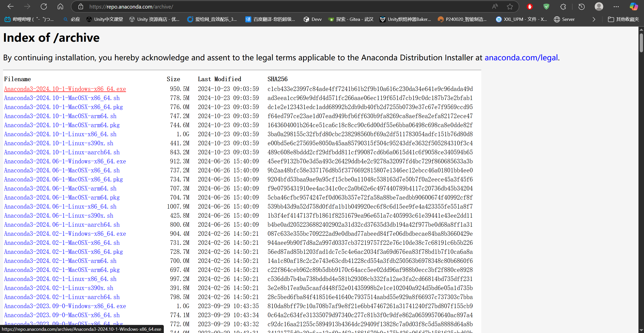Open the 其他收藏夹 favorites folder
Image resolution: width=644 pixels, height=333 pixels.
623,19
